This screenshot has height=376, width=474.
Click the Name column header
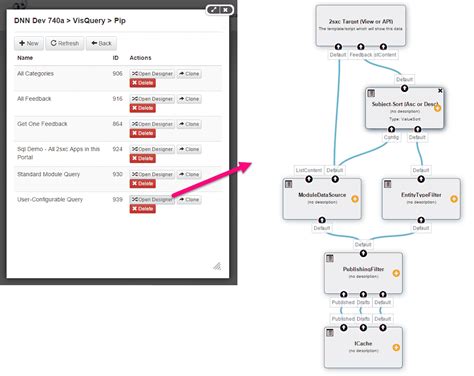coord(25,58)
